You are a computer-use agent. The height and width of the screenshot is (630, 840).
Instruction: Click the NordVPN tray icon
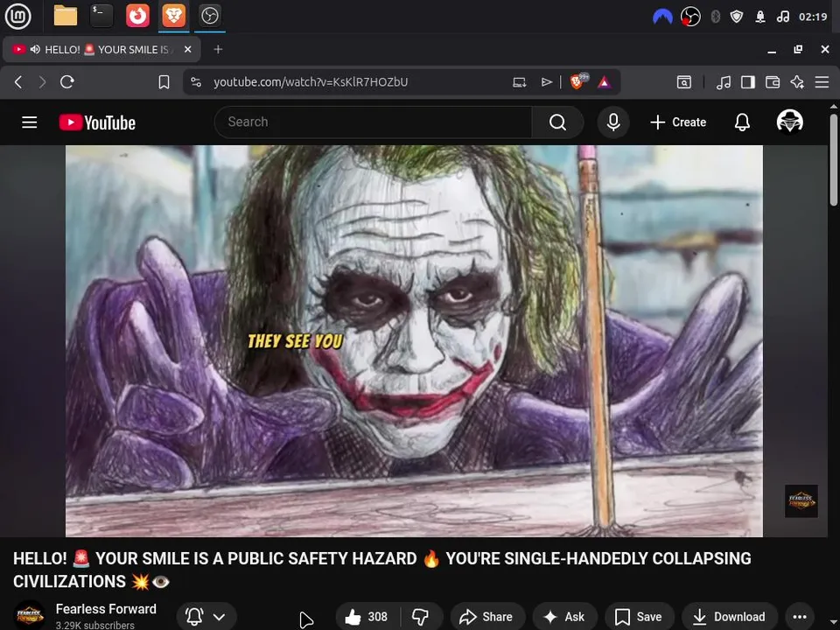pyautogui.click(x=662, y=17)
